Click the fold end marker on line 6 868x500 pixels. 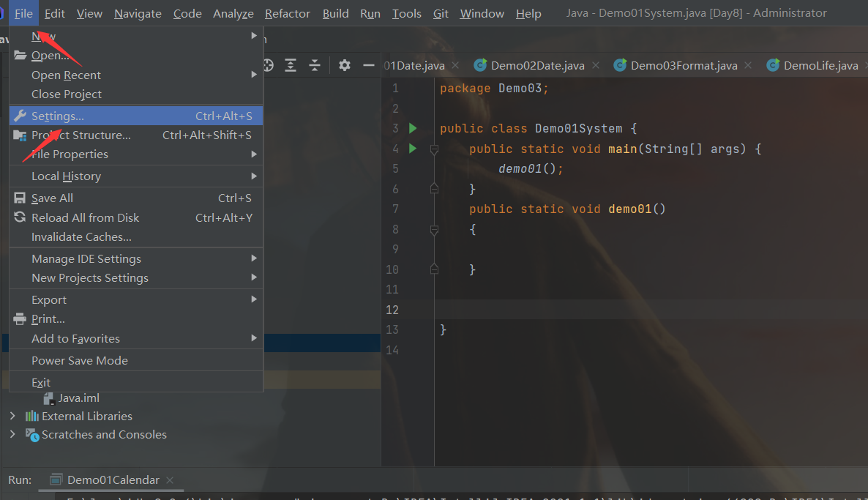click(x=434, y=189)
